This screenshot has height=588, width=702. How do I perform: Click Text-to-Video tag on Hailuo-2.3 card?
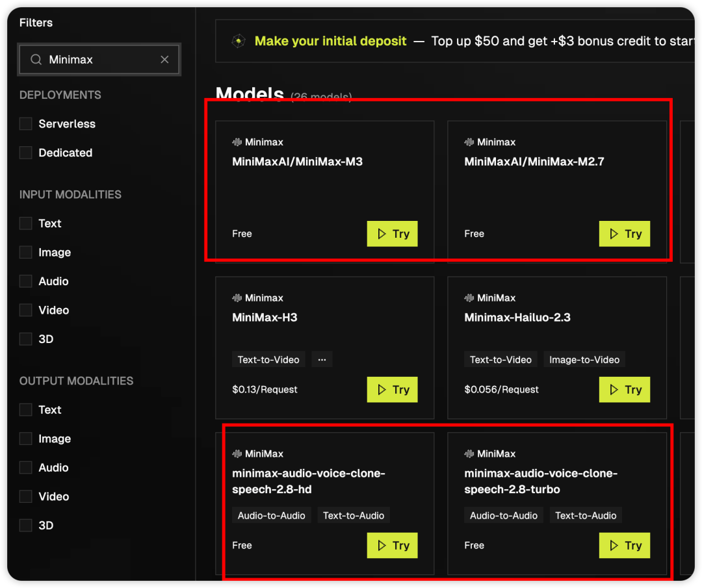click(500, 359)
